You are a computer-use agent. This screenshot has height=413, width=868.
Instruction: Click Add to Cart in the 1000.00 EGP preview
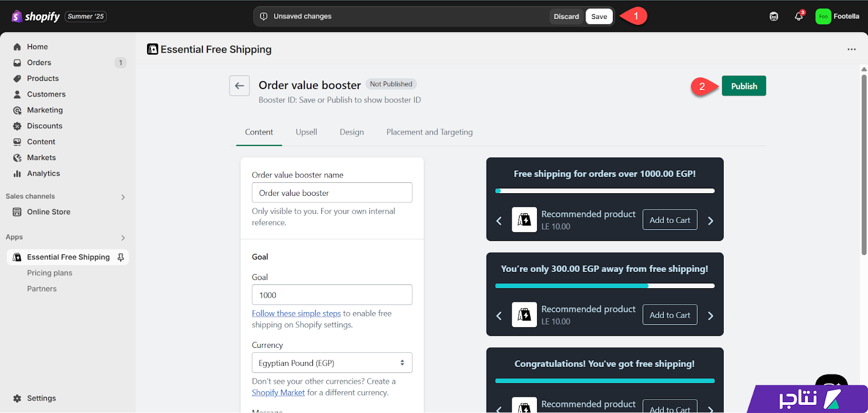pyautogui.click(x=670, y=220)
